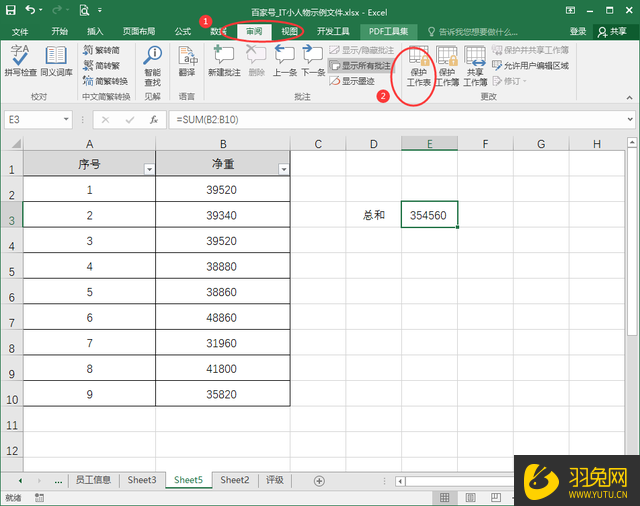Switch to Page Layout view in status bar
Viewport: 640px width, 506px height.
pyautogui.click(x=470, y=497)
